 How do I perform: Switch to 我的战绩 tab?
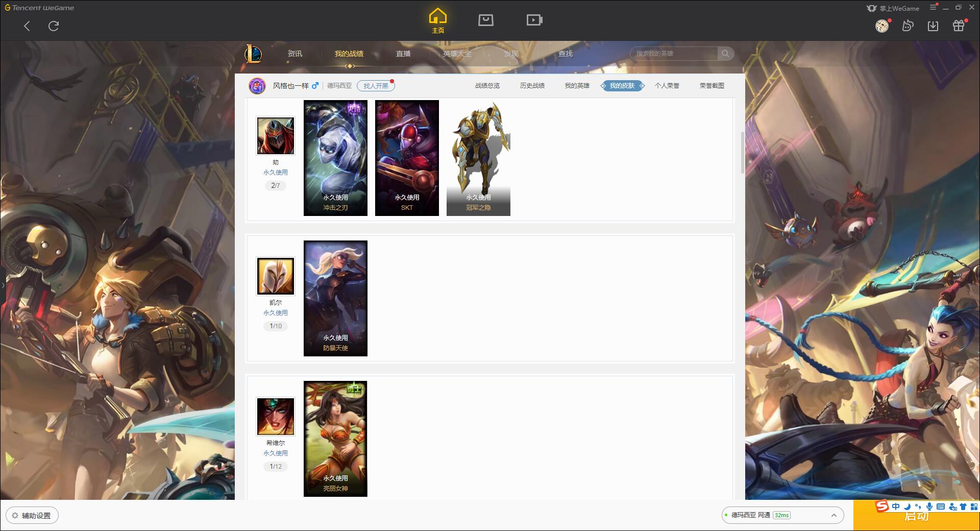point(349,54)
